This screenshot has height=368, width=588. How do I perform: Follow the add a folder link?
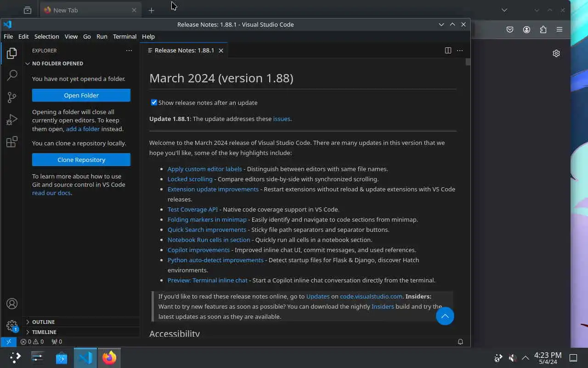83,129
